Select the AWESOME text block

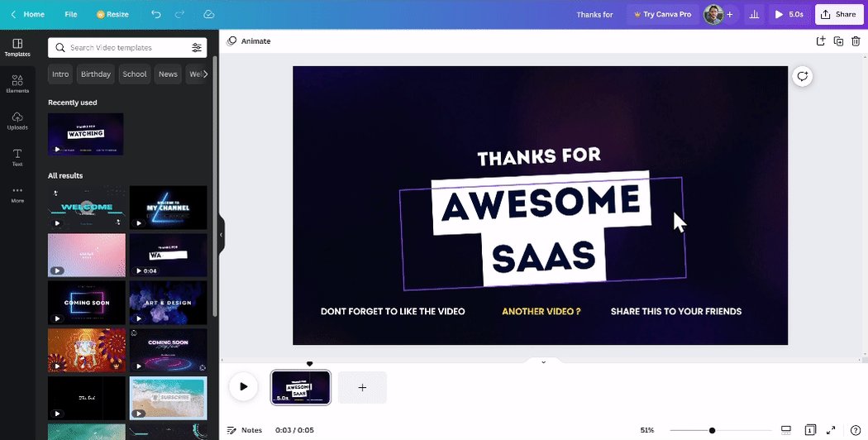[541, 203]
